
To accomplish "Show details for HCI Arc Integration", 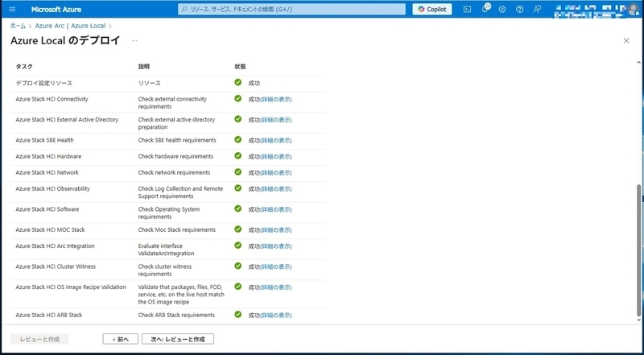I will [x=276, y=246].
